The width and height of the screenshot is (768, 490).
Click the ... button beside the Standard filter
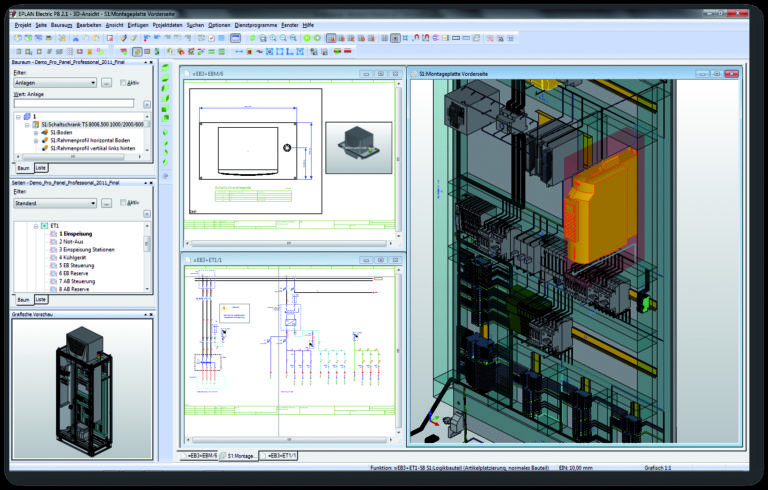click(106, 203)
